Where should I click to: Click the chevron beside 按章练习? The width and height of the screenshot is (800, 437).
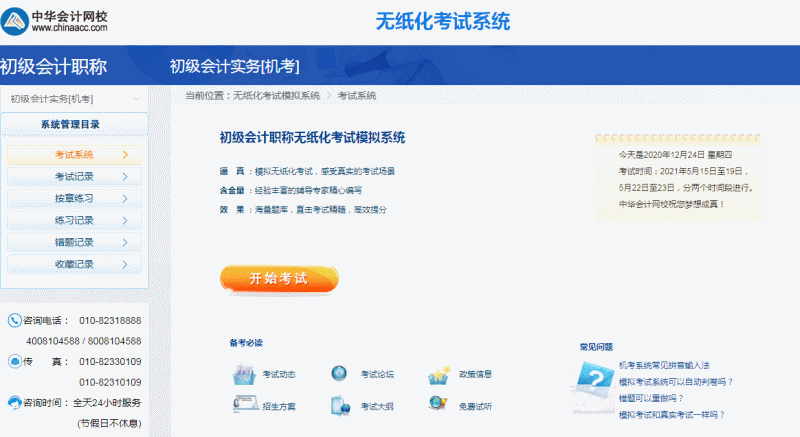click(x=124, y=198)
